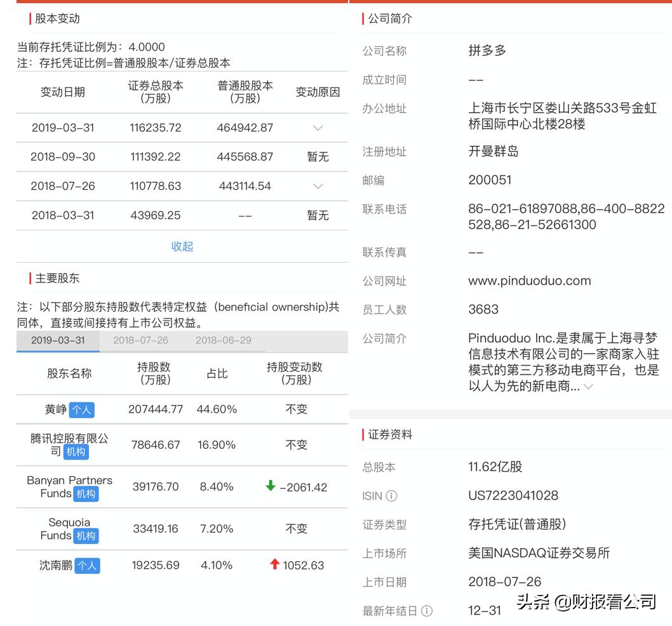Click the 33419.16 holding amount
672x626 pixels.
[156, 529]
